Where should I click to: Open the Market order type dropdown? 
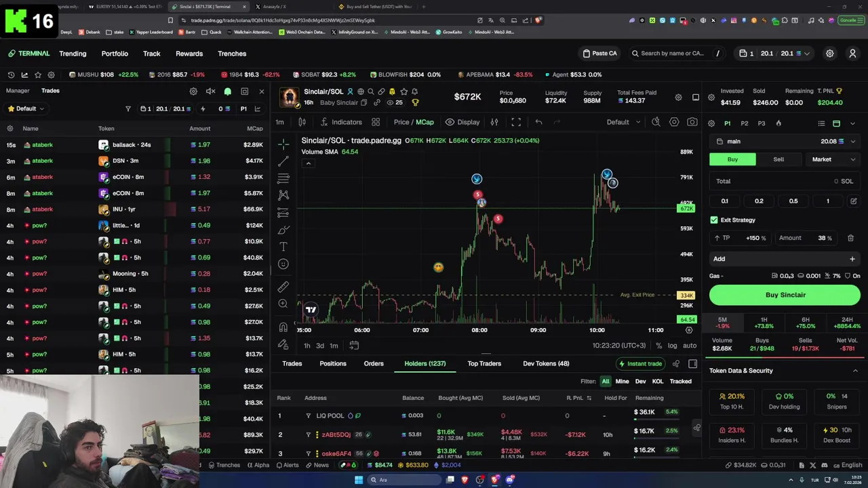833,159
